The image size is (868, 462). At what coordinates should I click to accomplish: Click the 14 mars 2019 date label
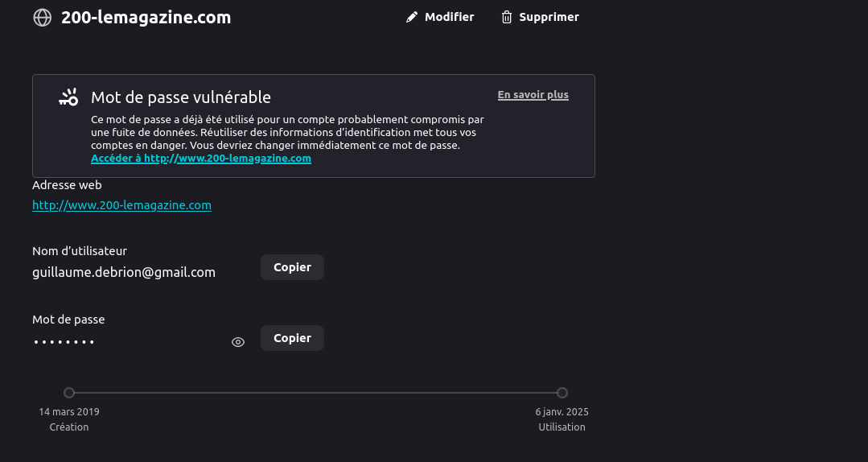pyautogui.click(x=69, y=412)
